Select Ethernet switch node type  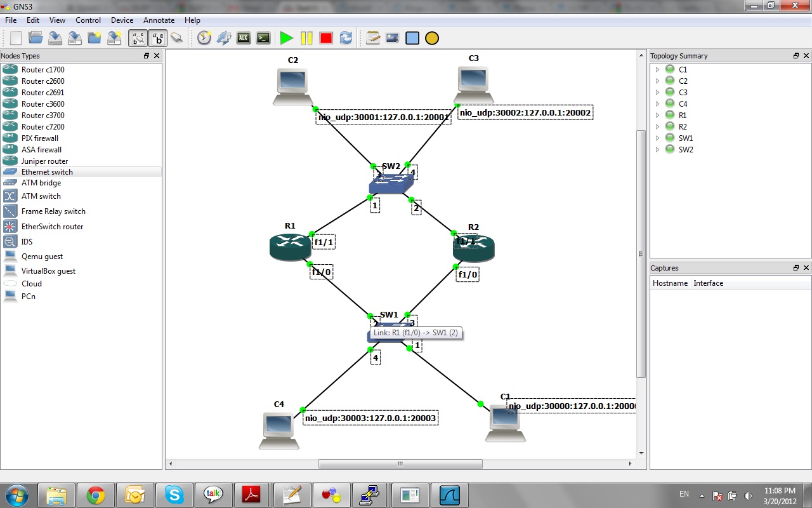coord(81,172)
